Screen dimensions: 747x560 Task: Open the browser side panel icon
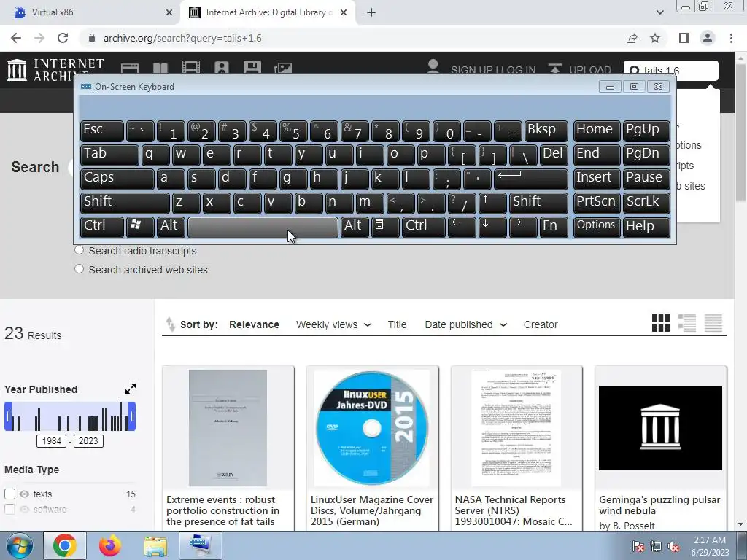point(684,38)
